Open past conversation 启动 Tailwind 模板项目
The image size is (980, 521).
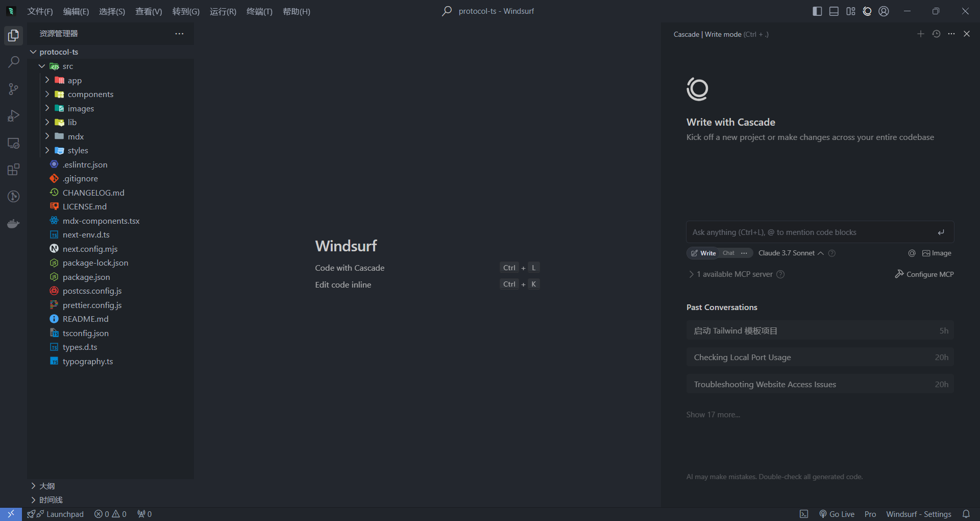coord(820,331)
